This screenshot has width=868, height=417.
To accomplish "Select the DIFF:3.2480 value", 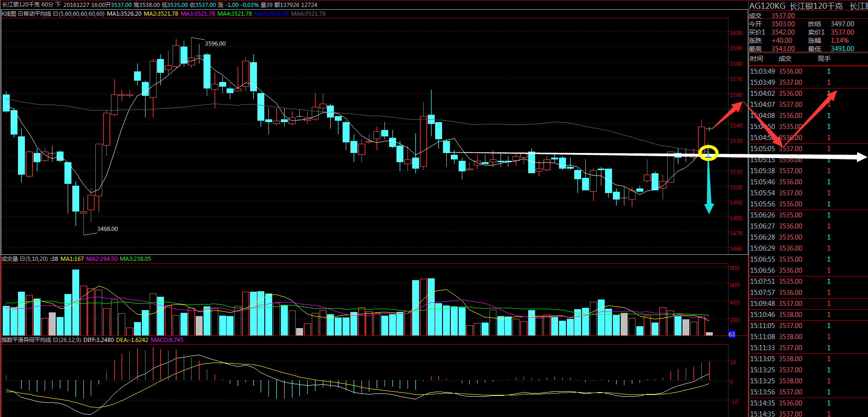I will click(99, 340).
